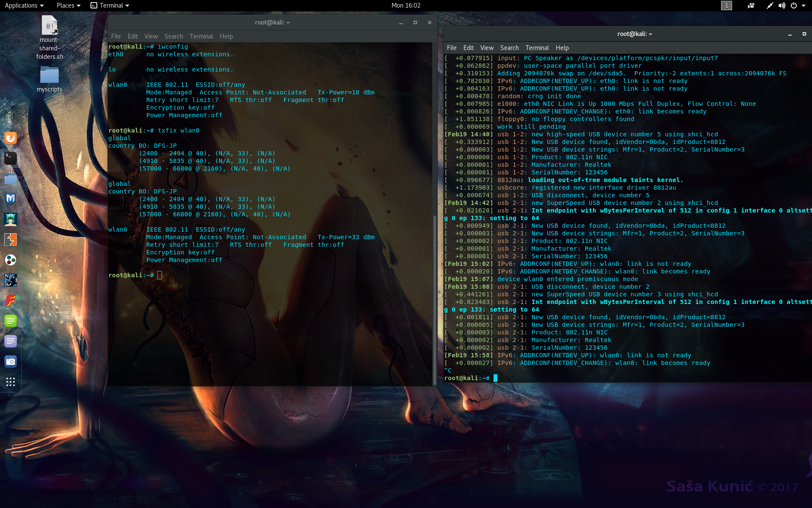The width and height of the screenshot is (812, 508).
Task: Maximize the left terminal window
Action: pyautogui.click(x=415, y=23)
